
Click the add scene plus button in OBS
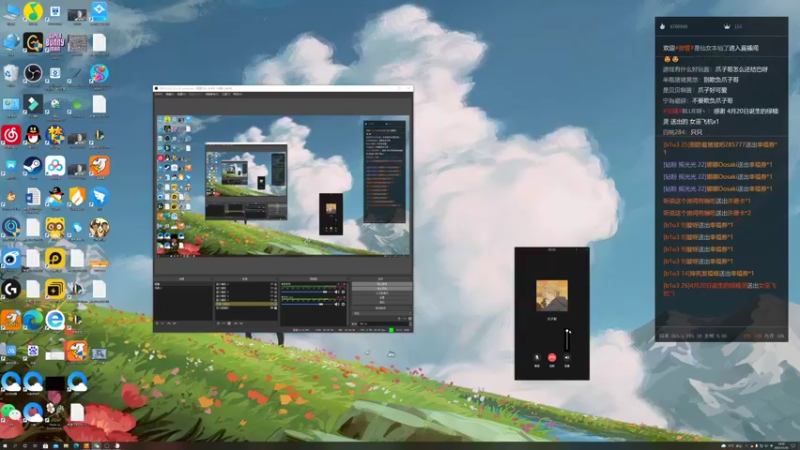(158, 323)
